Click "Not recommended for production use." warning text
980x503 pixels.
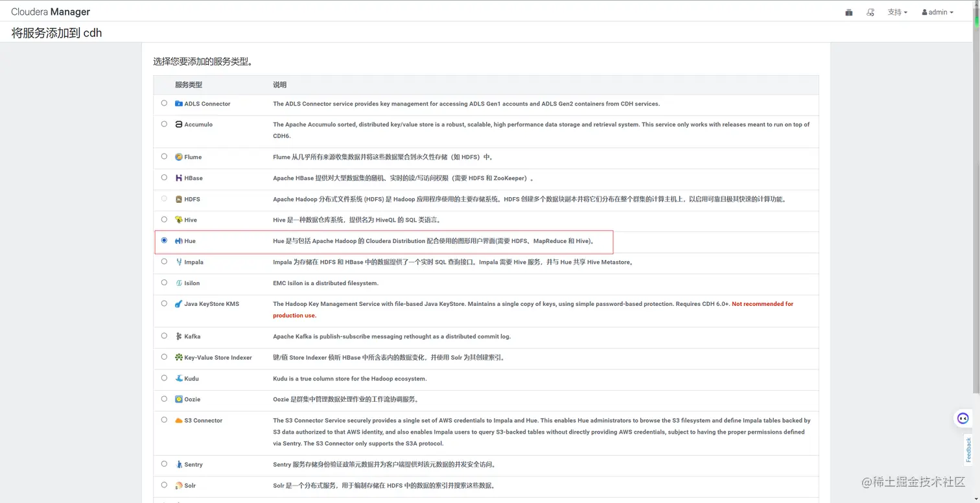(x=533, y=310)
